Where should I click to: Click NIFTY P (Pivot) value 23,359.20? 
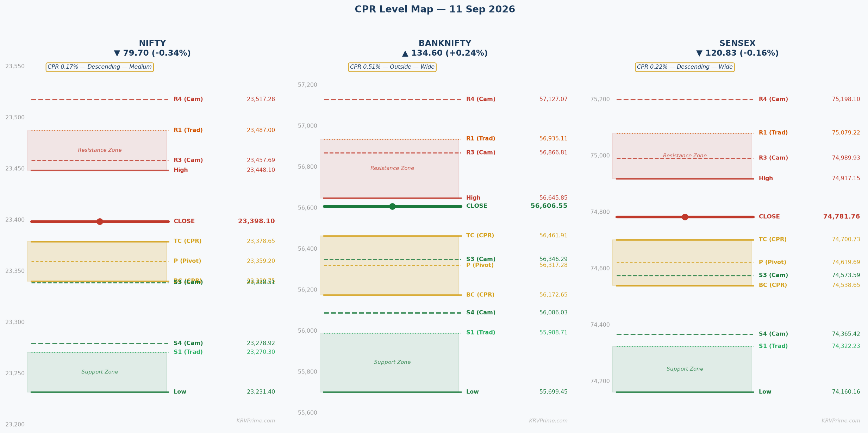click(261, 261)
